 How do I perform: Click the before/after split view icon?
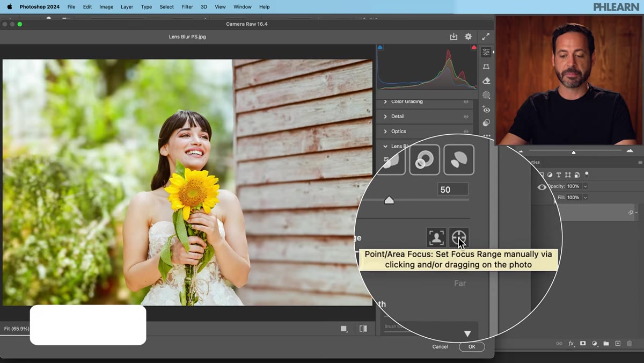pos(363,329)
